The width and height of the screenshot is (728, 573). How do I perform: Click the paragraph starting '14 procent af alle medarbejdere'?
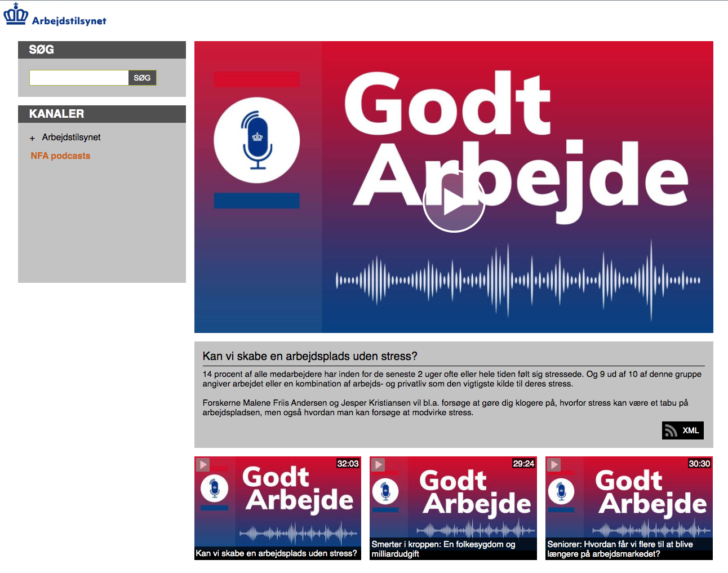(x=452, y=379)
